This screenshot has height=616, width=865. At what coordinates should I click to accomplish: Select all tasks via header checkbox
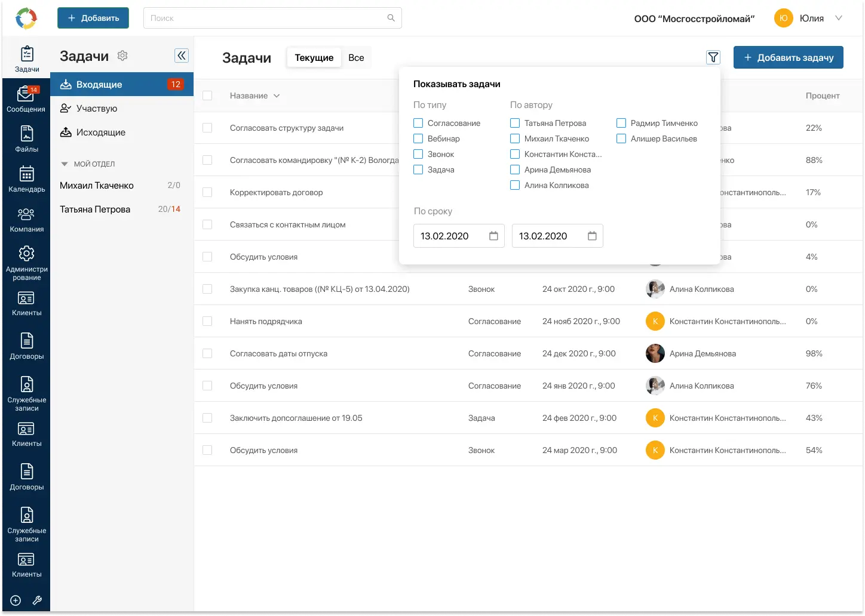pos(207,96)
